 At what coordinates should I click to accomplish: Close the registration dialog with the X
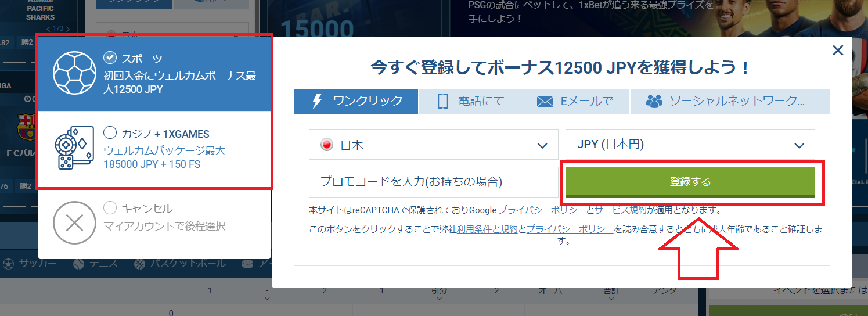[837, 51]
